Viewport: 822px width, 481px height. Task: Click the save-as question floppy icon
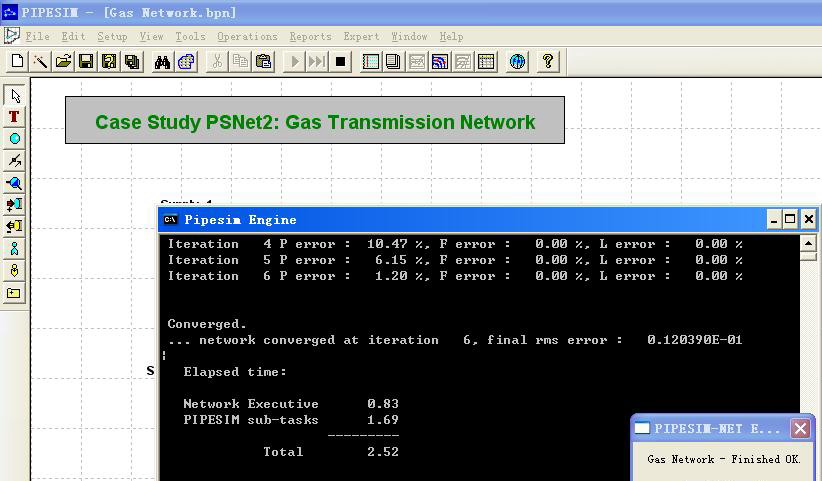click(109, 62)
